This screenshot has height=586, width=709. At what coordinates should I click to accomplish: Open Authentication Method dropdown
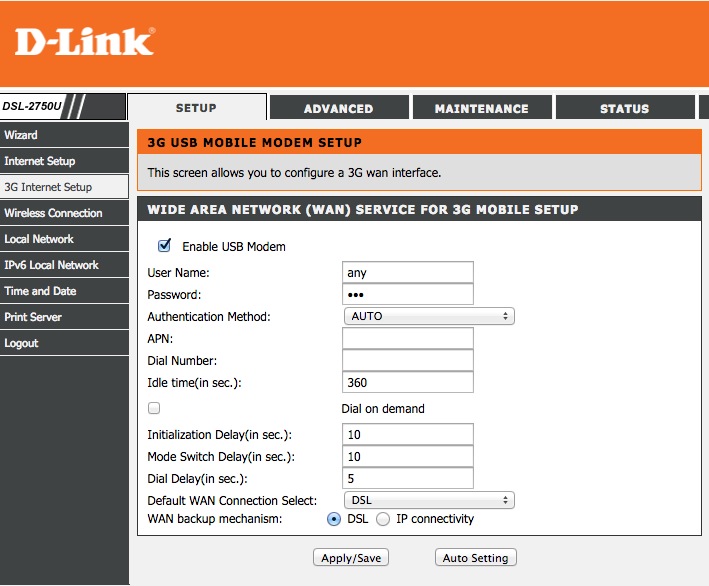click(x=429, y=316)
